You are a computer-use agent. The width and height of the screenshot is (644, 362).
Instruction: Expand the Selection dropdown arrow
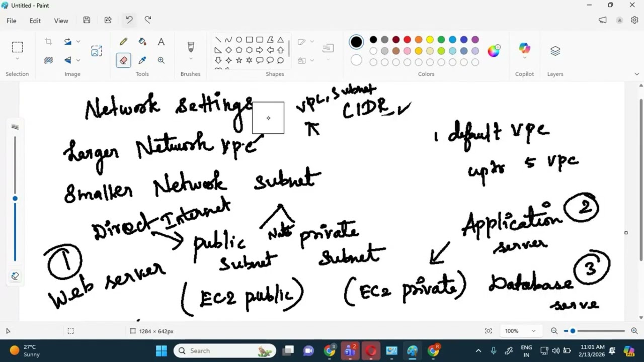coord(17,59)
